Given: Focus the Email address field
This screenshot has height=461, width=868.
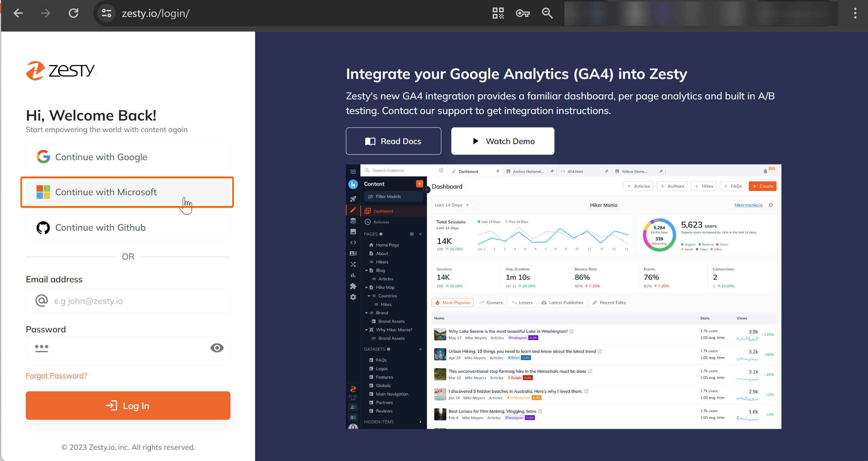Looking at the screenshot, I should click(x=128, y=301).
